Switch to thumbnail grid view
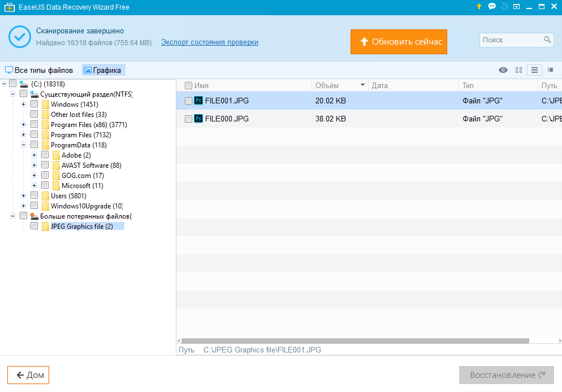This screenshot has width=562, height=392. click(518, 70)
